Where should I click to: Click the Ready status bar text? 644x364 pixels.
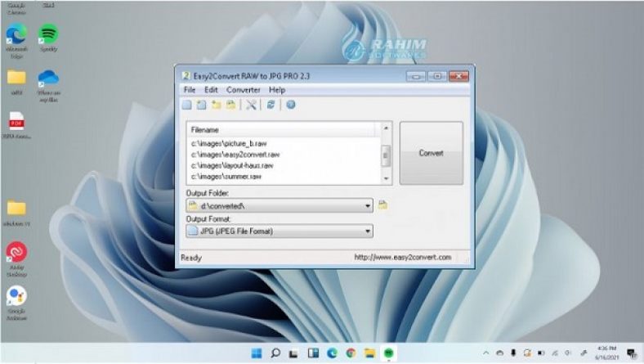[x=191, y=258]
